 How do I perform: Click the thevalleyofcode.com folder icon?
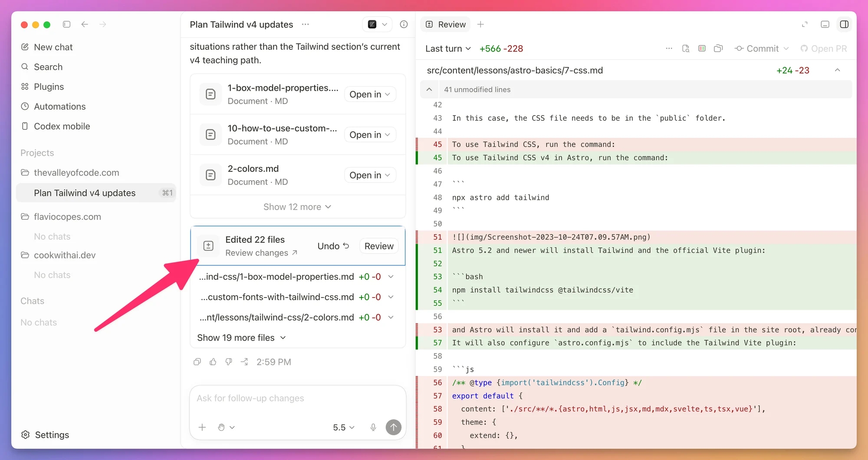(x=25, y=172)
